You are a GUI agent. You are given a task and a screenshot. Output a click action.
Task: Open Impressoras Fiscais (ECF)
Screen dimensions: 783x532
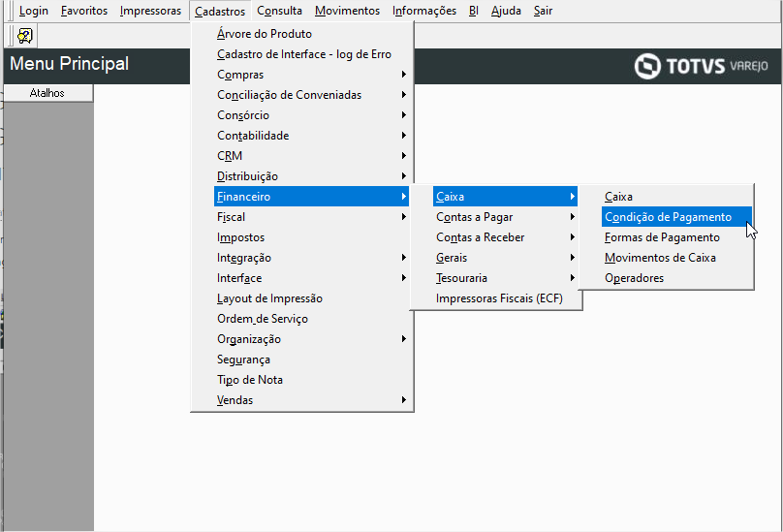505,298
